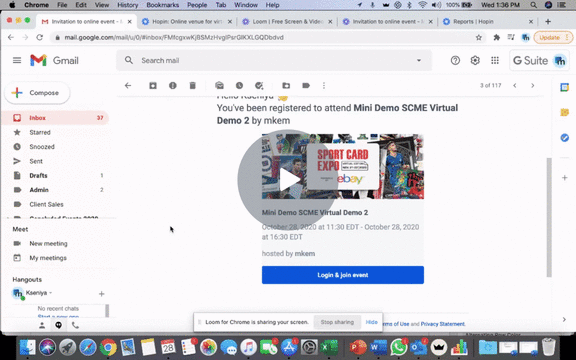The width and height of the screenshot is (576, 360).
Task: Collapse side panel chevron at bottom right
Action: point(564,320)
